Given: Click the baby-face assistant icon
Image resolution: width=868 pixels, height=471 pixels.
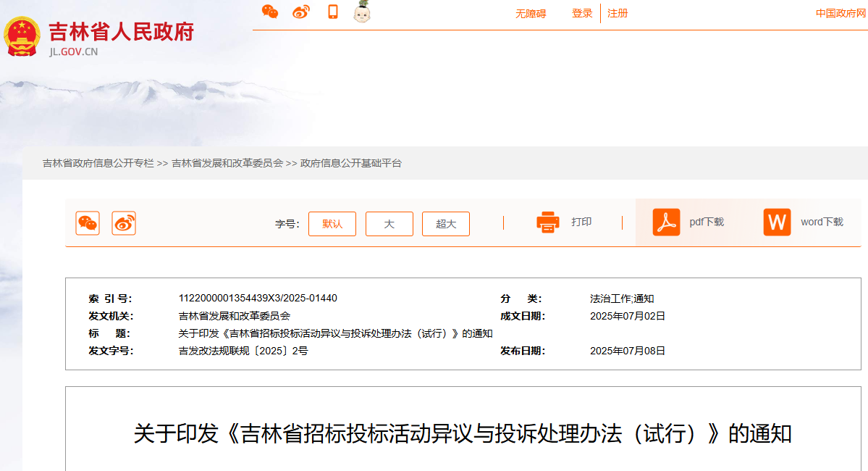Looking at the screenshot, I should (362, 12).
